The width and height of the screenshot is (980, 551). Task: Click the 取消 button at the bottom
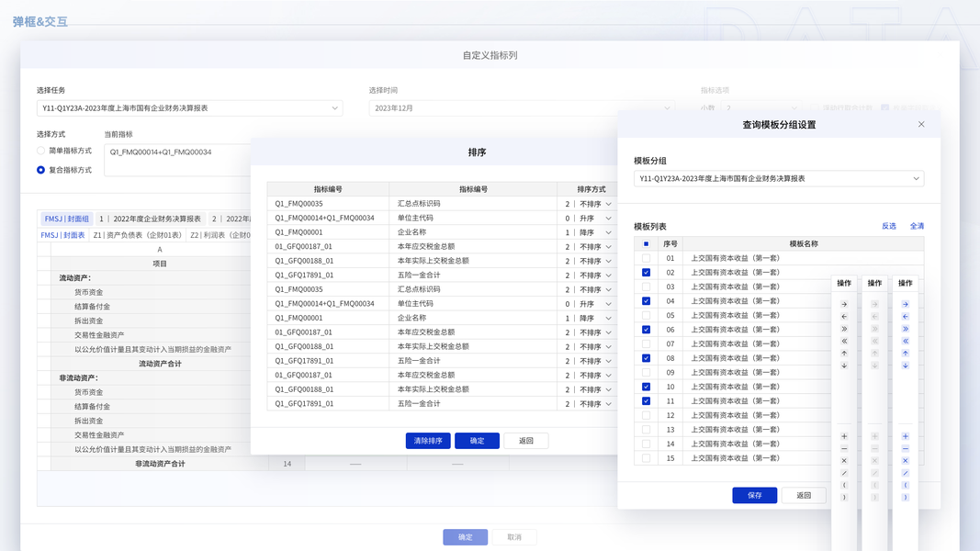pyautogui.click(x=514, y=537)
